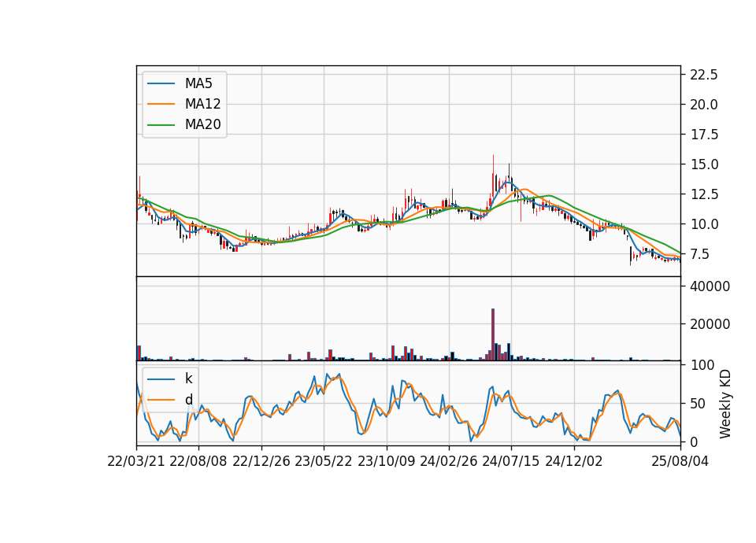Screen dimensions: 756x543
Task: Click the 40000 volume axis label
Action: click(x=710, y=286)
